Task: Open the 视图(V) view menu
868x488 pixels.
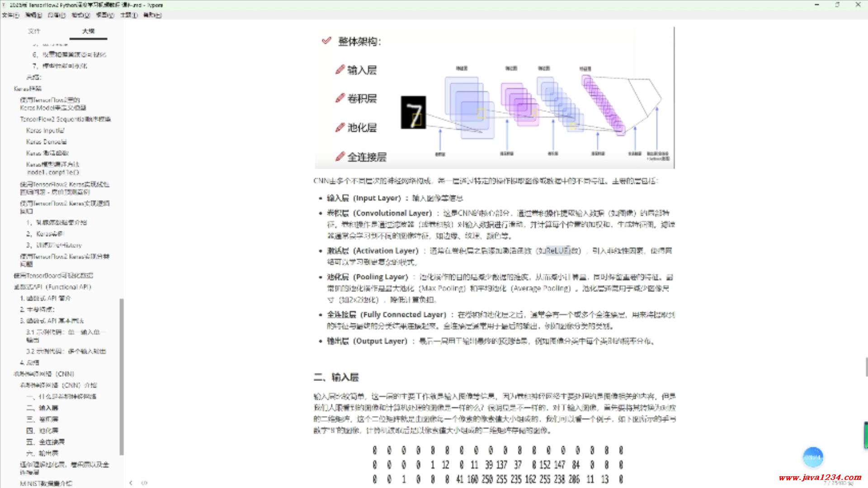Action: (105, 15)
